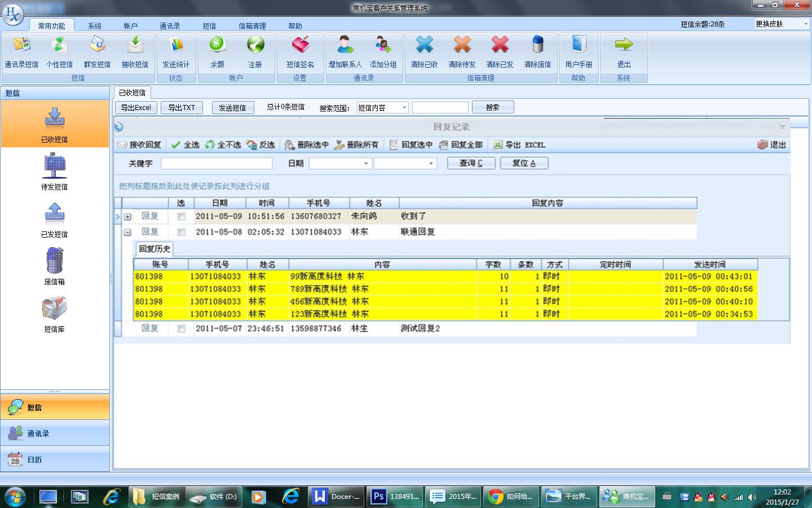
Task: Click the 导出Excel button
Action: click(136, 107)
